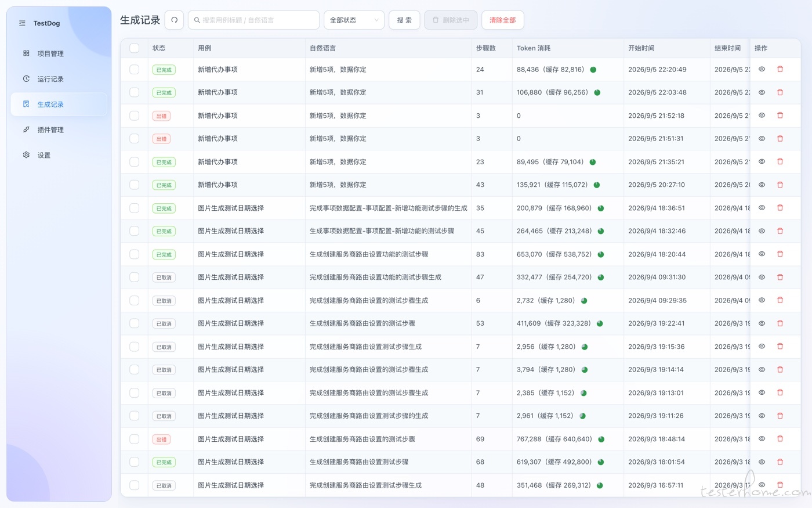
Task: Check the row started 2026/9/5 21:52:18
Action: pyautogui.click(x=135, y=116)
